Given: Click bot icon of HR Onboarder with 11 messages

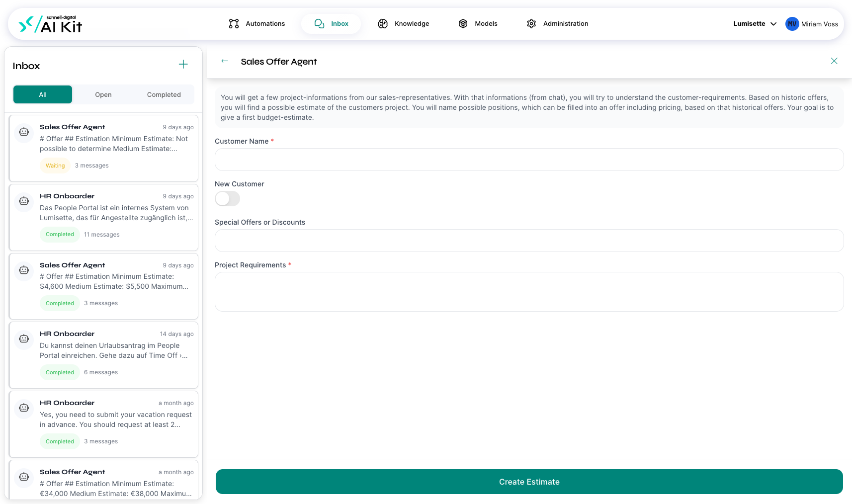Looking at the screenshot, I should point(24,201).
